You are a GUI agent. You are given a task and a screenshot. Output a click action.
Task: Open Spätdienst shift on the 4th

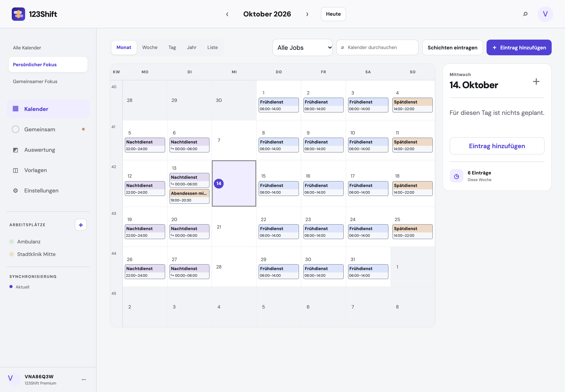click(412, 105)
